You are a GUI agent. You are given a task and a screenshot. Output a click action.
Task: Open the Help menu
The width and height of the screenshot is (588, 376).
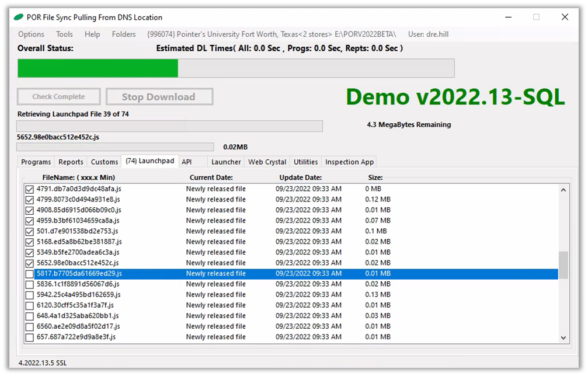click(92, 34)
